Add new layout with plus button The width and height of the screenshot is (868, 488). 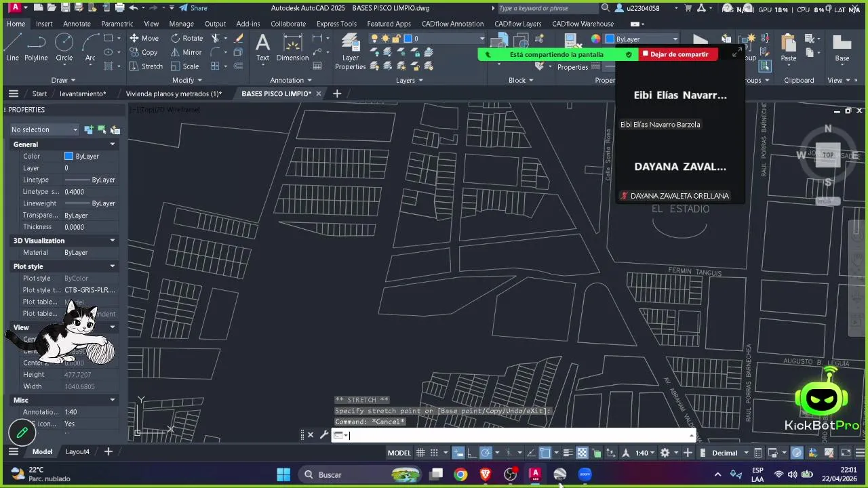click(x=108, y=451)
